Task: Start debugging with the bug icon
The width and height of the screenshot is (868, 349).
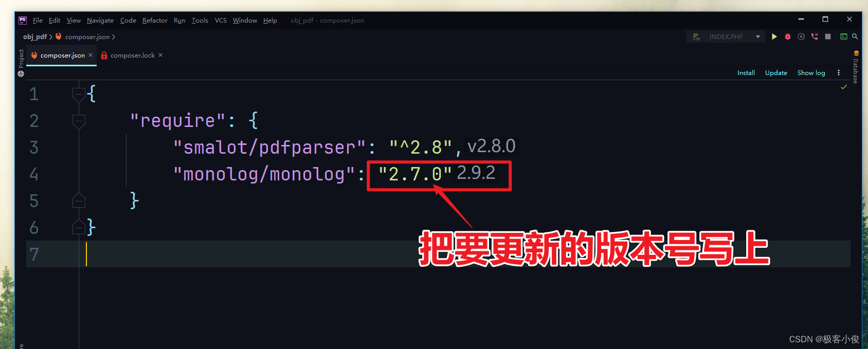Action: click(x=788, y=36)
